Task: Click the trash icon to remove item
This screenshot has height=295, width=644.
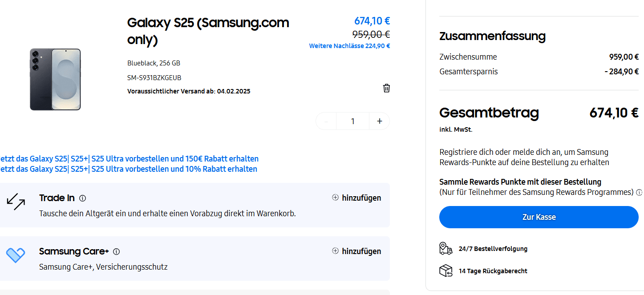Action: click(386, 88)
